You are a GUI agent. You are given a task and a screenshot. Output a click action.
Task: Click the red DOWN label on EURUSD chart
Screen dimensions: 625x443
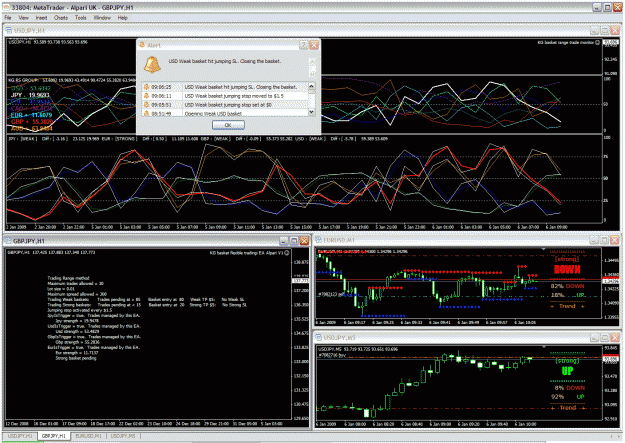pos(567,269)
